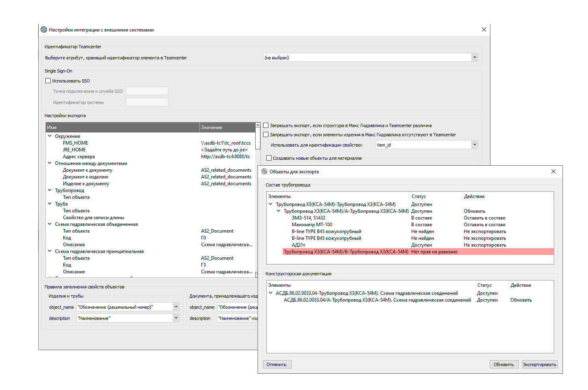Open the Teamcenter identifier attribute dropdown
588x390 pixels.
pyautogui.click(x=474, y=58)
